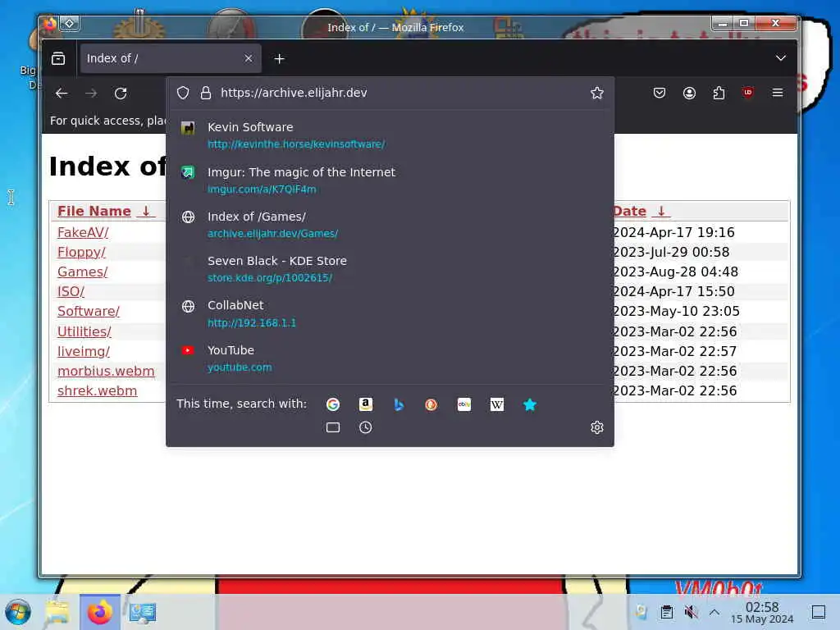Open the Firefox account icon
The height and width of the screenshot is (630, 840).
pyautogui.click(x=689, y=94)
